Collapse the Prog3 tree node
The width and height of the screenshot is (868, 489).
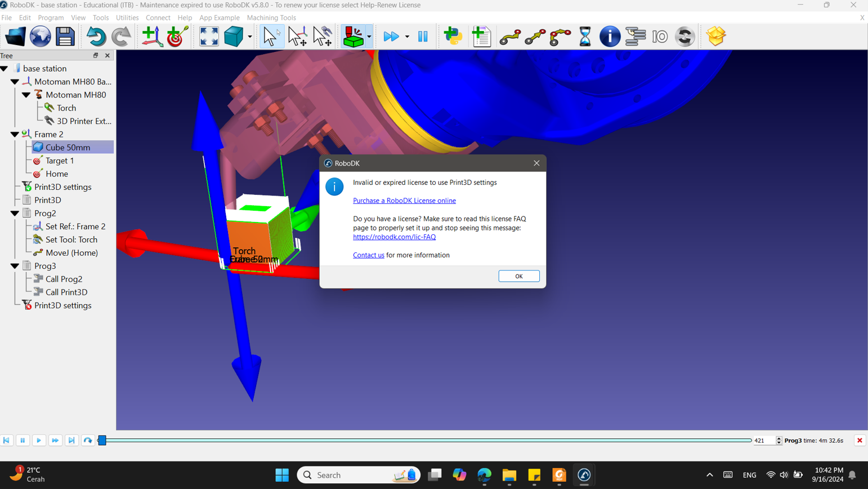15,266
